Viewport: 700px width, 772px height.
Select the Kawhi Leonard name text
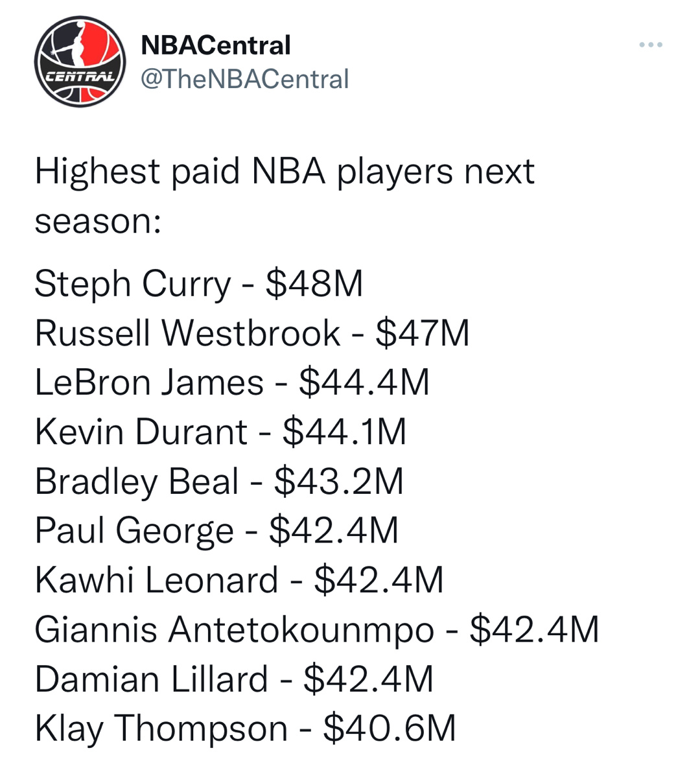point(156,580)
